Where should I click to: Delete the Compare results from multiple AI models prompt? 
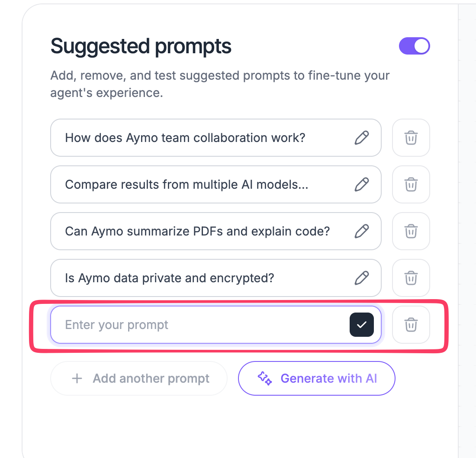click(411, 185)
